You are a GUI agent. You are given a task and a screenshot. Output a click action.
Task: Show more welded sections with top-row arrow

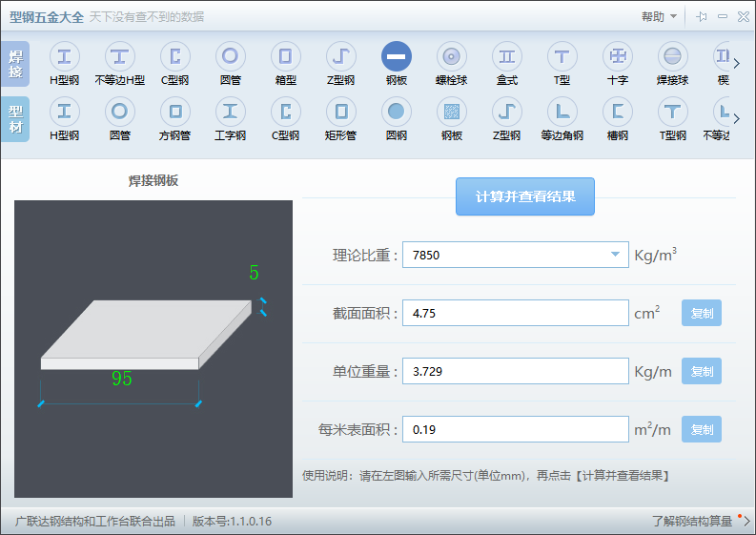click(x=736, y=63)
